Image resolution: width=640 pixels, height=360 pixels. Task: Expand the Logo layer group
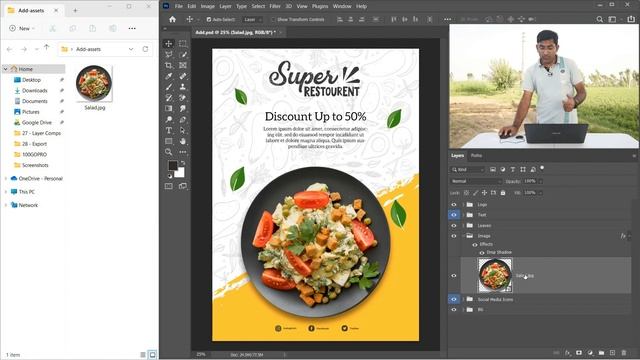463,204
